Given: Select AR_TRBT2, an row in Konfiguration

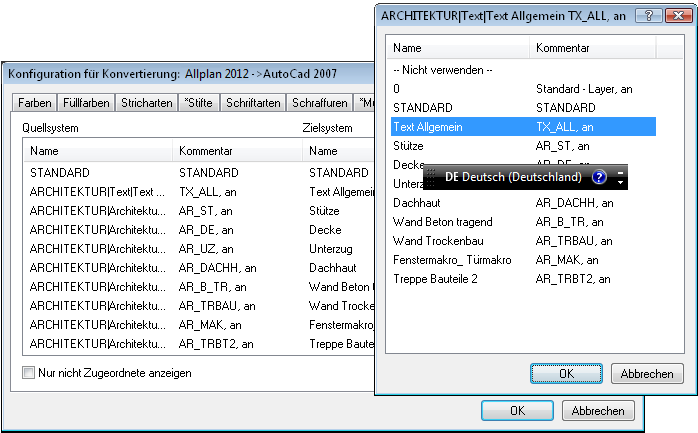Looking at the screenshot, I should click(x=199, y=344).
